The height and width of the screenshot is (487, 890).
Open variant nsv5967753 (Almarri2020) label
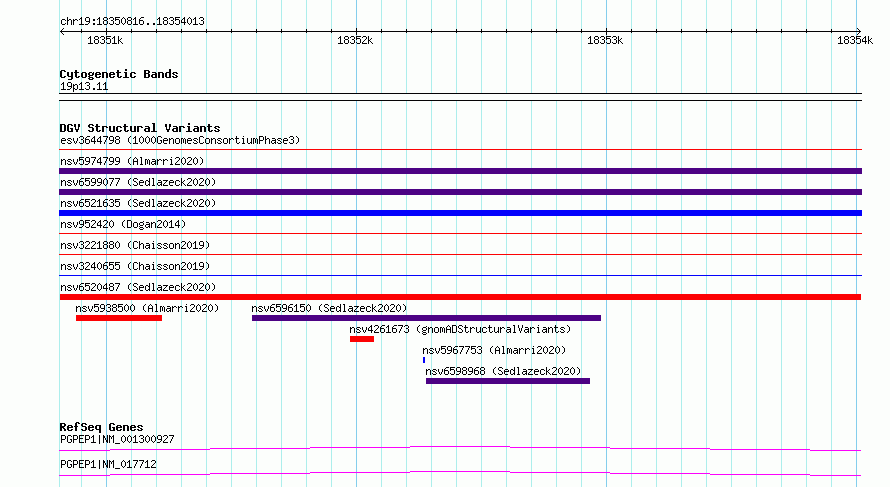[494, 350]
